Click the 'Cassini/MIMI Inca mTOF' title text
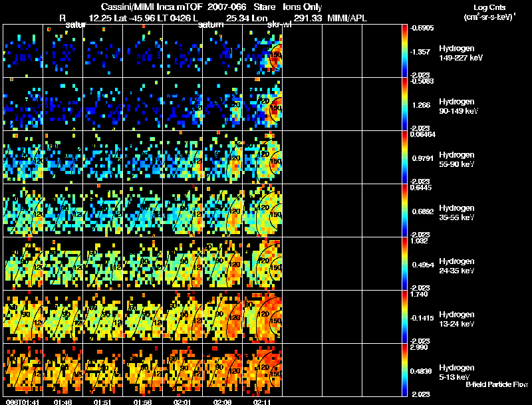Screen dimensions: 532x405 coord(152,7)
